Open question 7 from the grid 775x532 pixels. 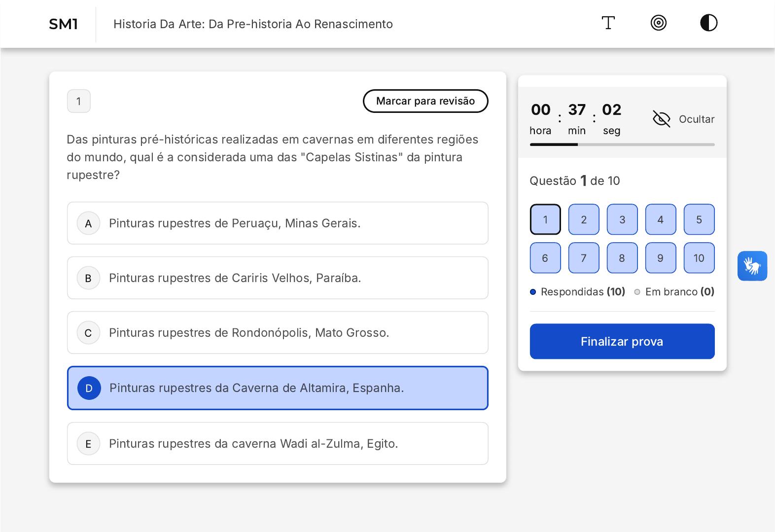(584, 258)
